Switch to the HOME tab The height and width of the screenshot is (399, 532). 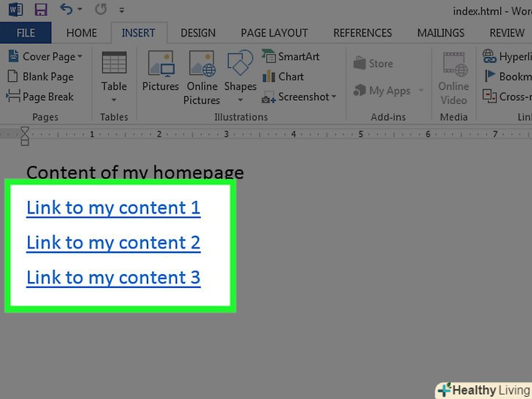[81, 33]
